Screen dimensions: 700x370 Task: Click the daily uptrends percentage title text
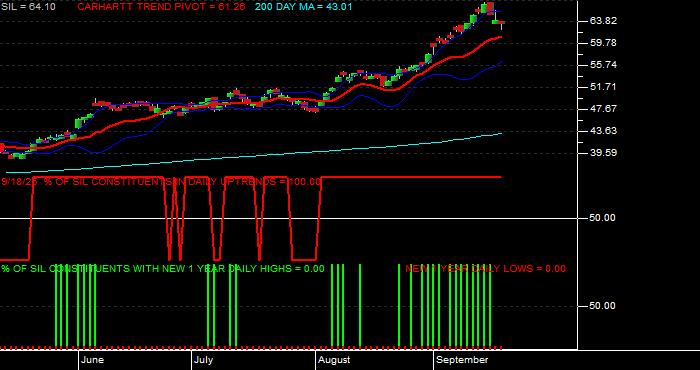click(162, 182)
